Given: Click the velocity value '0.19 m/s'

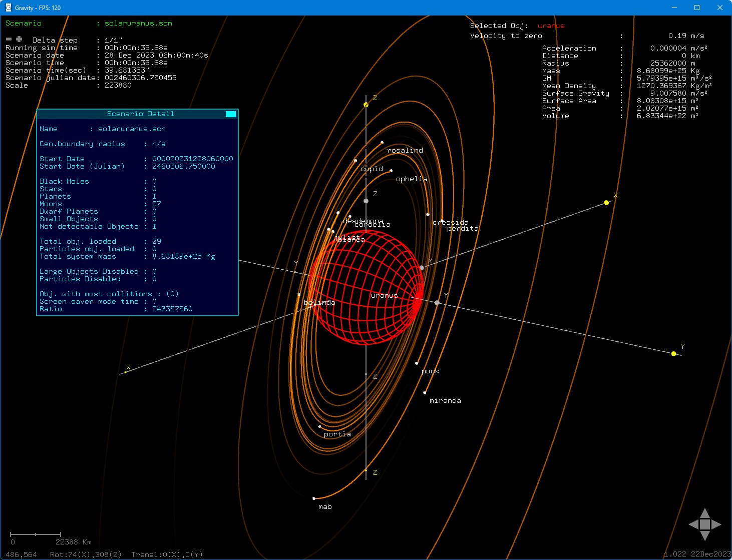Looking at the screenshot, I should 686,36.
